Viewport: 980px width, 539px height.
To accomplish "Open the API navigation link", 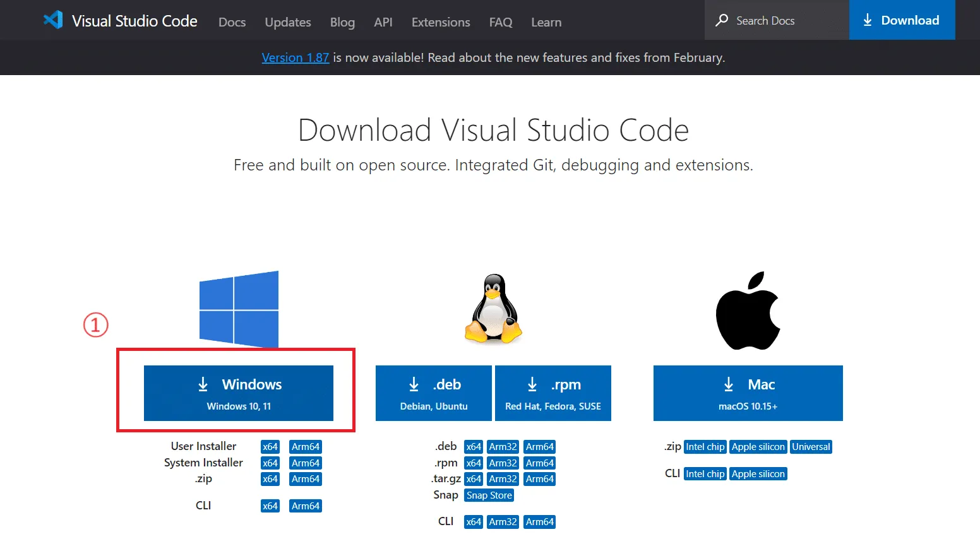I will pos(383,22).
